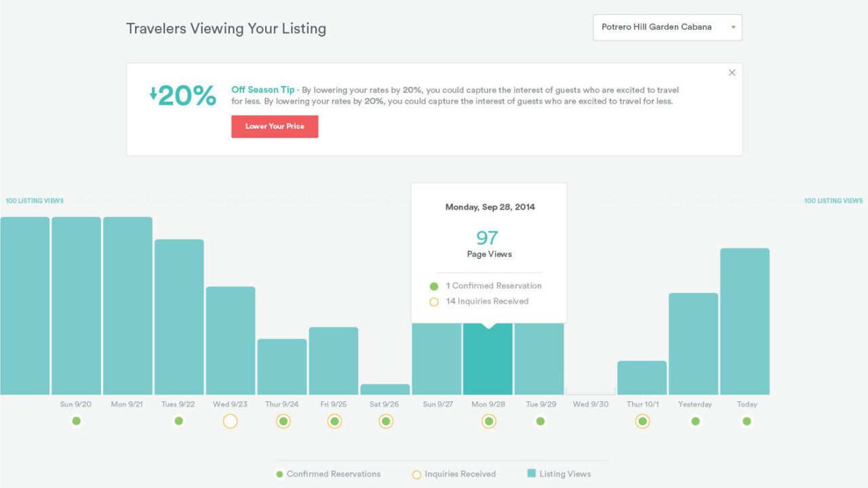The image size is (868, 488).
Task: Click the status indicator beneath Mon 9/28
Action: click(x=488, y=421)
